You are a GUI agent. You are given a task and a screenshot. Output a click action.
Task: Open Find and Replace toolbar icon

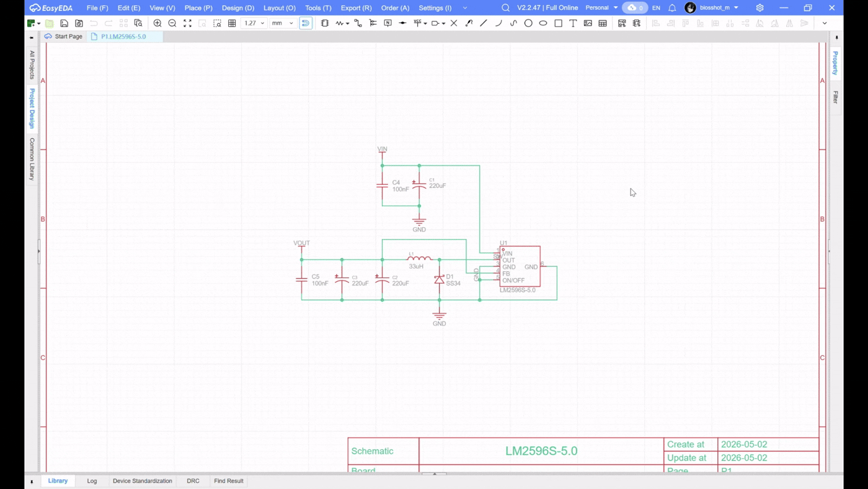(x=138, y=23)
